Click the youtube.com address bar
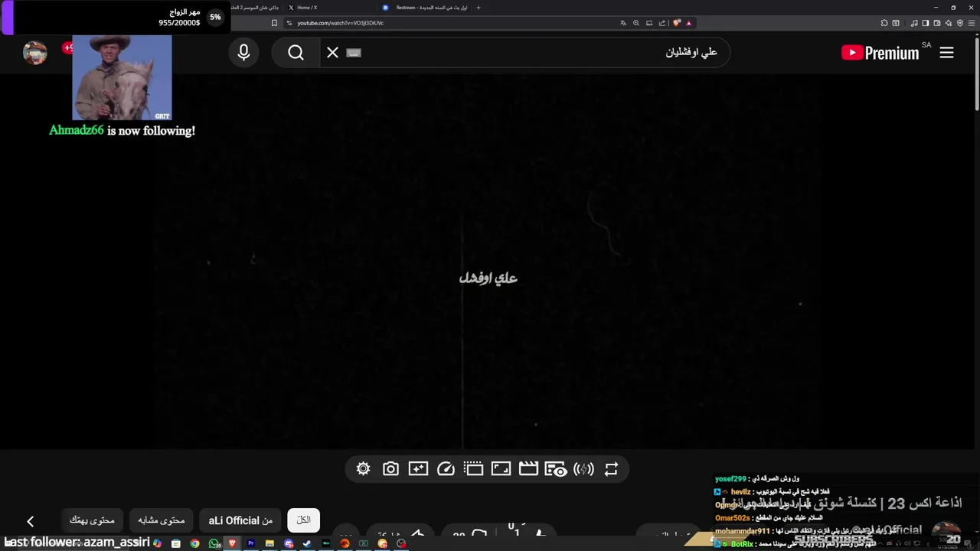Viewport: 980px width, 551px height. [452, 23]
